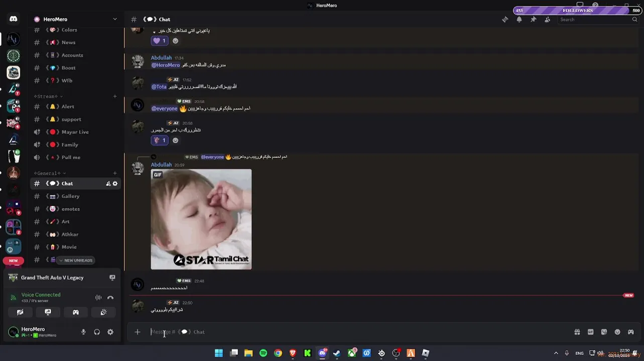
Task: Turn on camera in voice panel
Action: [x=20, y=312]
